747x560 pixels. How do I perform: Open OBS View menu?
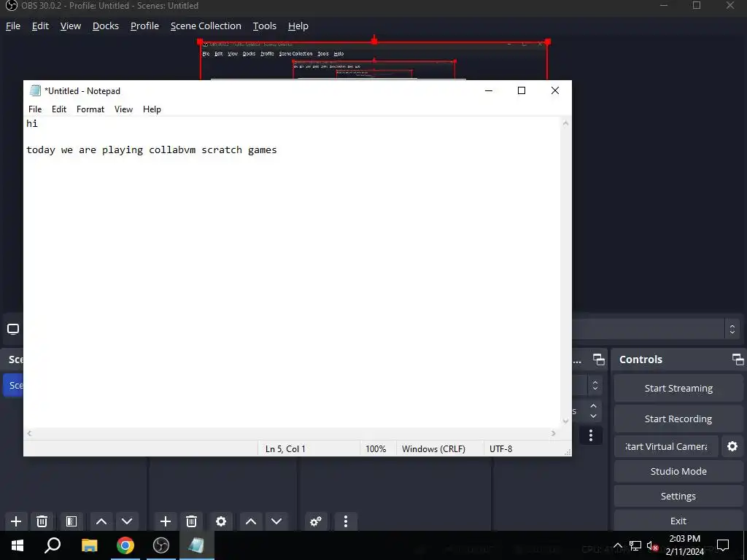[x=71, y=26]
